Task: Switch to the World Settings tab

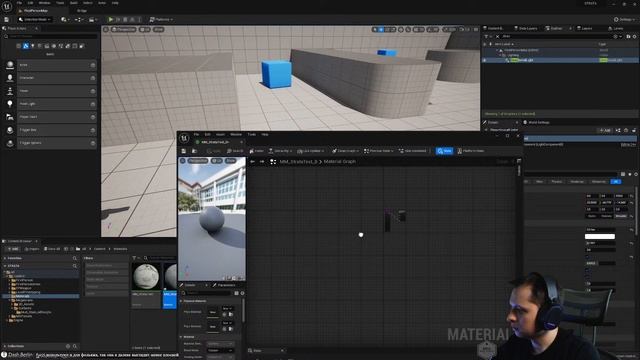Action: coord(537,122)
